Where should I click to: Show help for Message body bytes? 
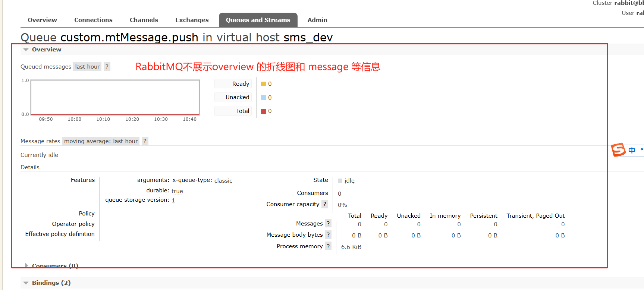pyautogui.click(x=328, y=235)
